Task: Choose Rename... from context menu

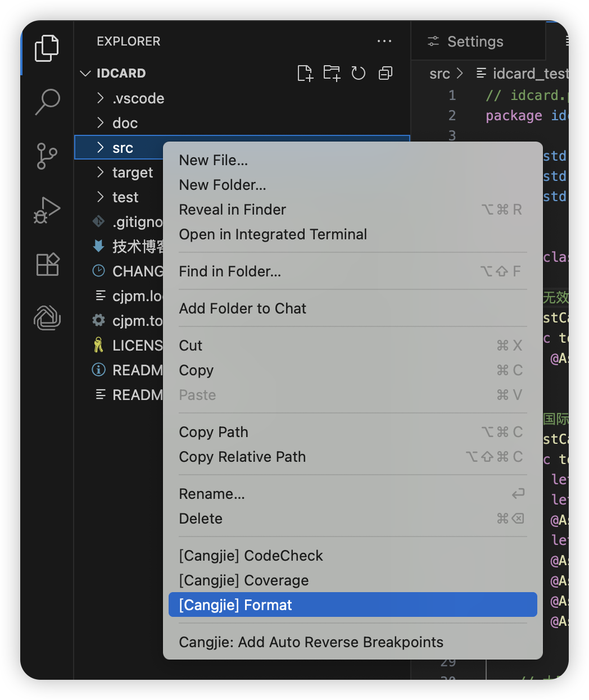Action: click(x=352, y=494)
